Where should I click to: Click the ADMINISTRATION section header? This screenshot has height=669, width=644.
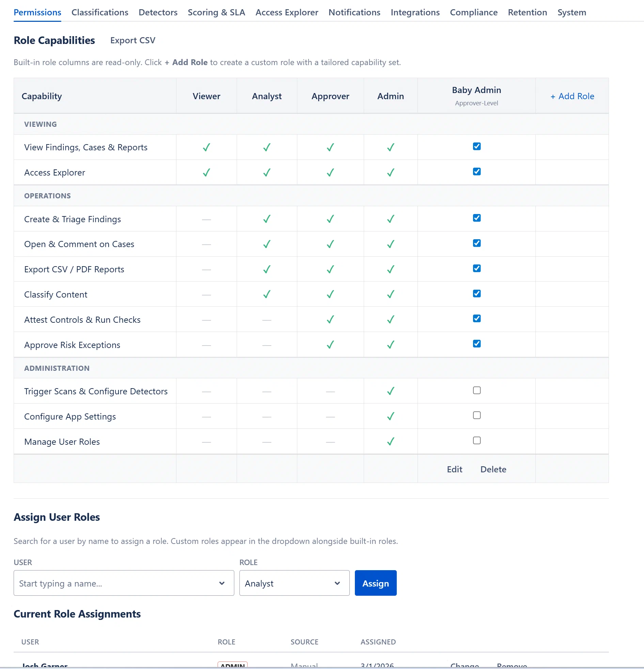coord(57,368)
